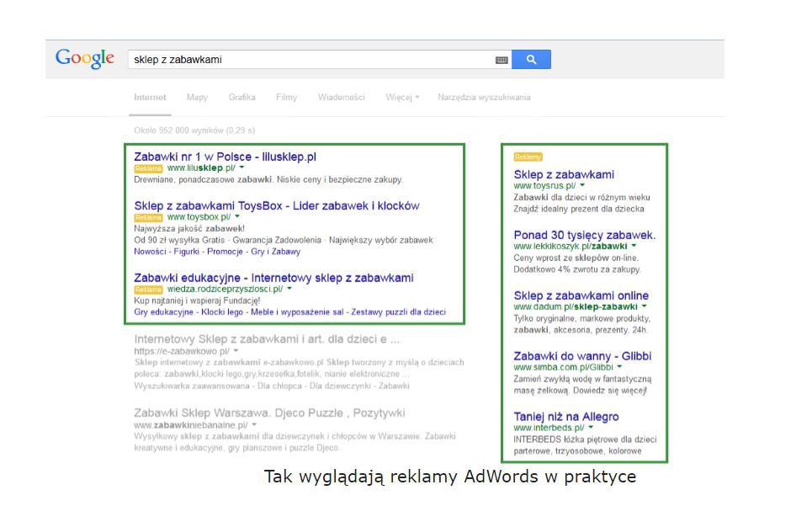Screen dimensions: 812x522
Task: Open 'Sklep z zabawkami ToysBox' ad headline
Action: (276, 205)
